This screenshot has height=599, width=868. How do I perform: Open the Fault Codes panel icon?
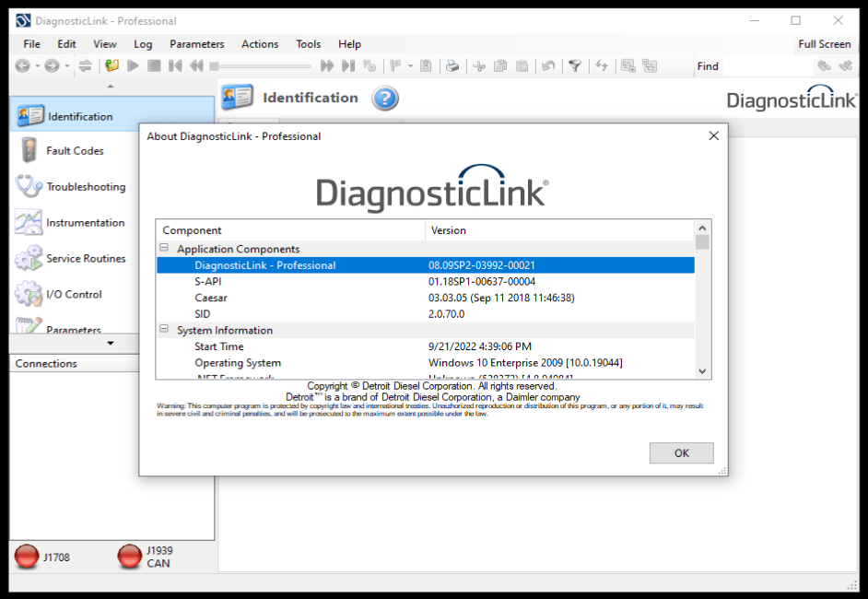29,151
